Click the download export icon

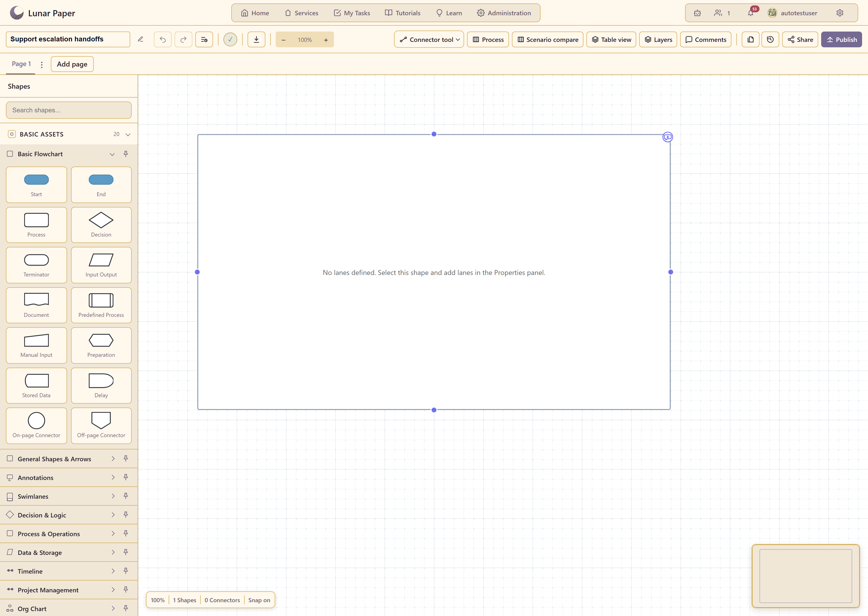[x=256, y=39]
